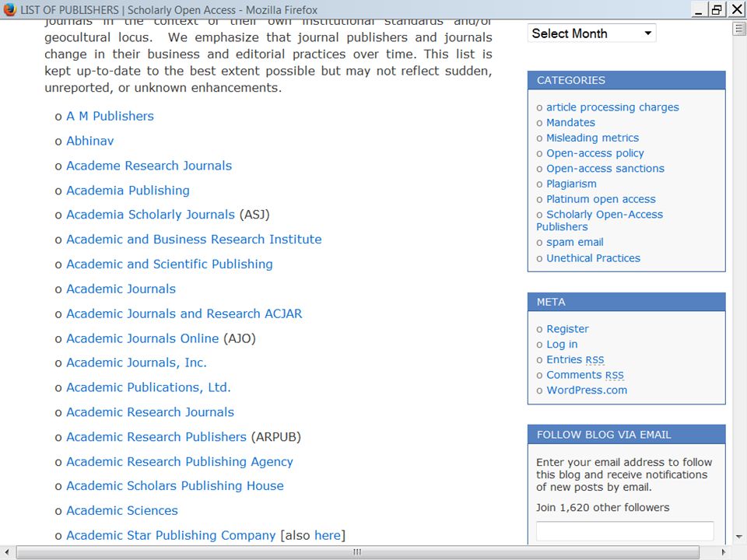The image size is (747, 560).
Task: Open Academia Scholarly Journals link
Action: point(150,215)
